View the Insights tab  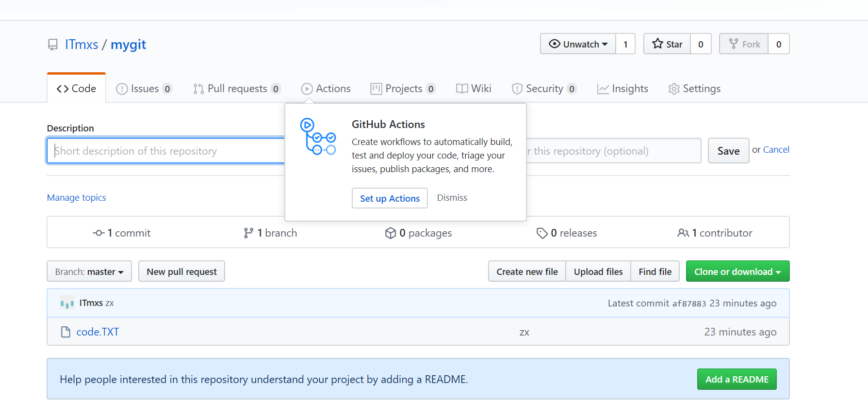pos(623,89)
